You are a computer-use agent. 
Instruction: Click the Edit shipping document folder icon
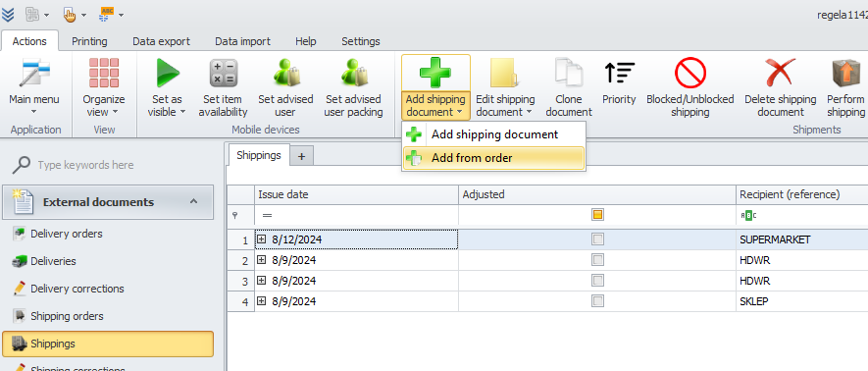(505, 73)
